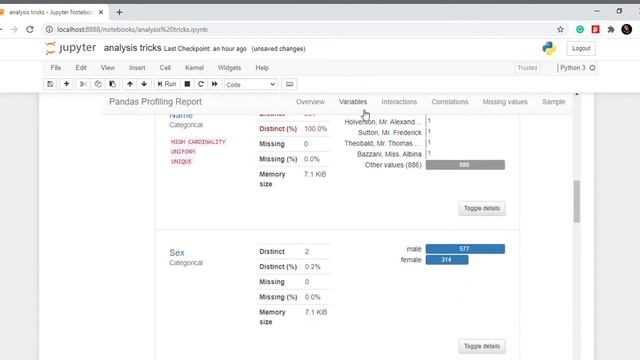Screen dimensions: 640x360
Task: Click the Other values 886 bar
Action: [465, 165]
